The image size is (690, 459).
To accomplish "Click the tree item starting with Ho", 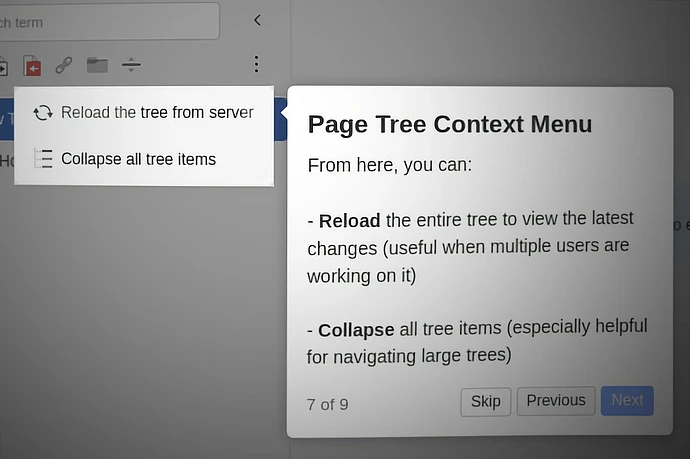I will [6, 160].
